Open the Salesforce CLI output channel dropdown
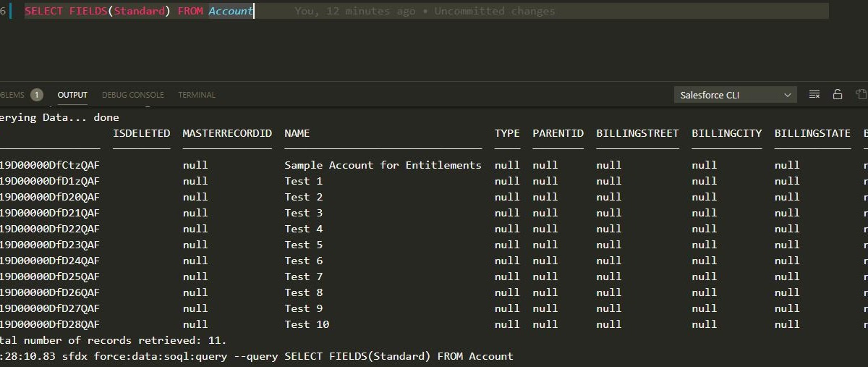868x367 pixels. tap(735, 95)
